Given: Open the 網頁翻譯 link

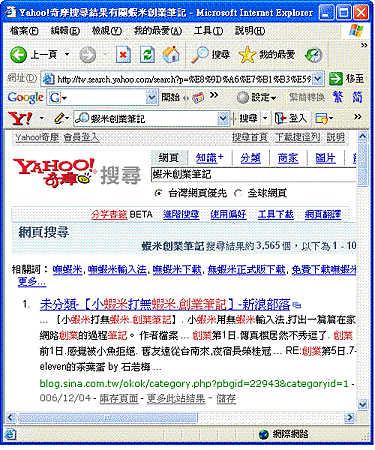Looking at the screenshot, I should 323,214.
